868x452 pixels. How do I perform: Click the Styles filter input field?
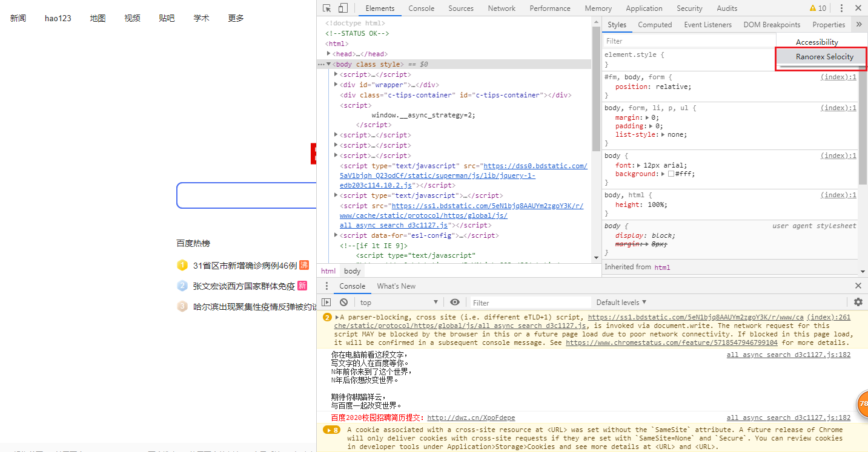click(x=666, y=41)
